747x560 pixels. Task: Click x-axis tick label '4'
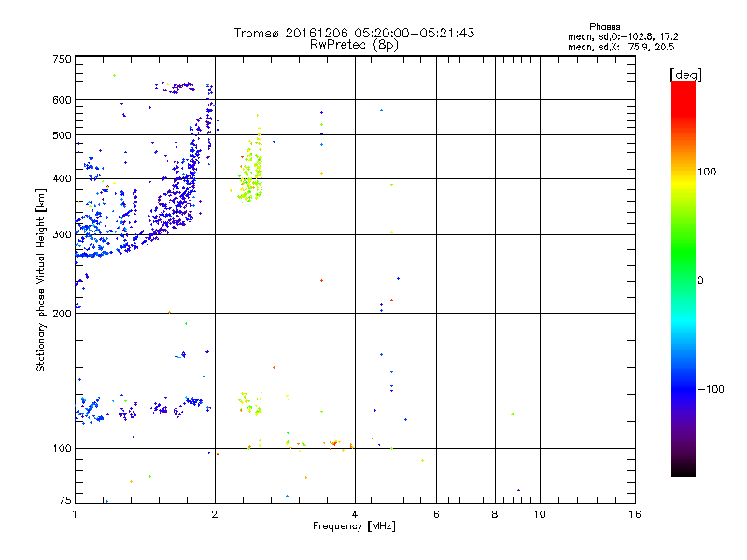[355, 514]
